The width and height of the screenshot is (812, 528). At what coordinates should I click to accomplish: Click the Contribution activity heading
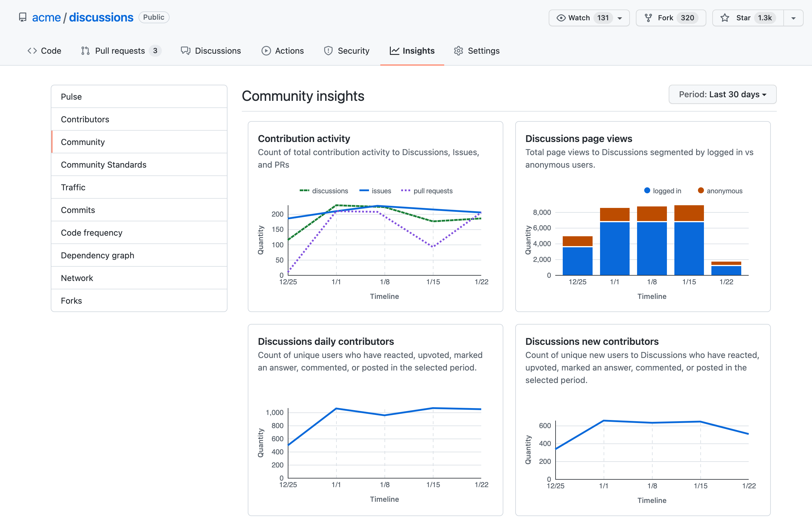304,139
